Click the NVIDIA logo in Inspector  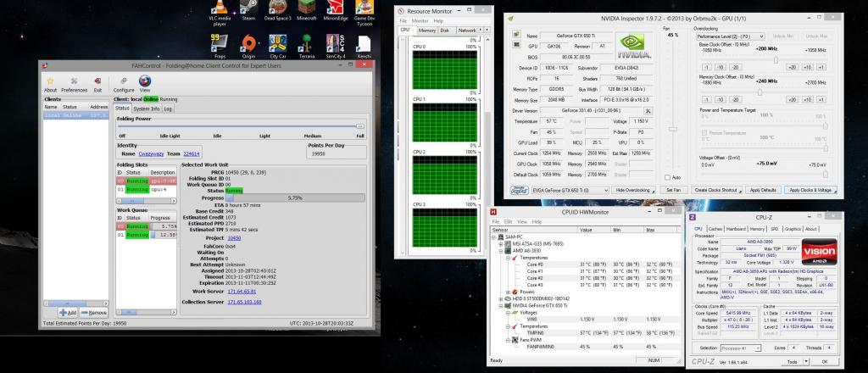[x=634, y=46]
